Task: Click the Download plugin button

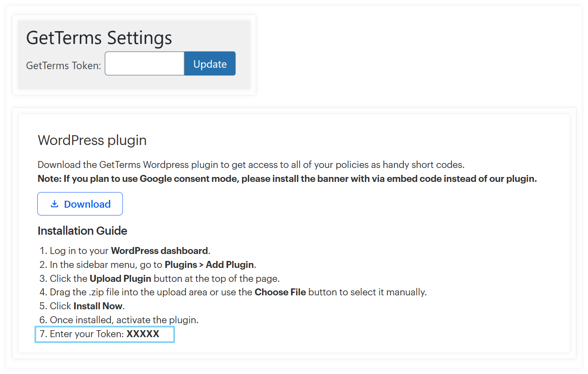Action: (x=80, y=204)
